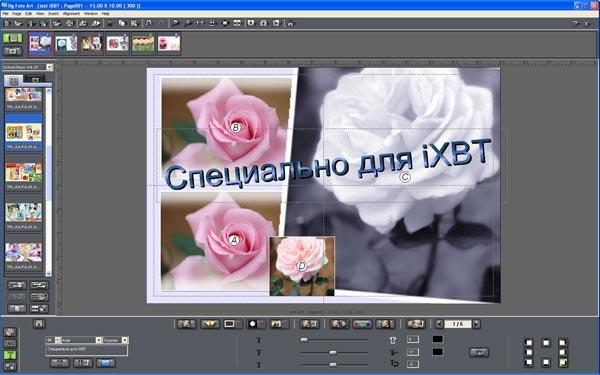600x375 pixels.
Task: Select the middle-left anchor point box
Action: coord(529,352)
